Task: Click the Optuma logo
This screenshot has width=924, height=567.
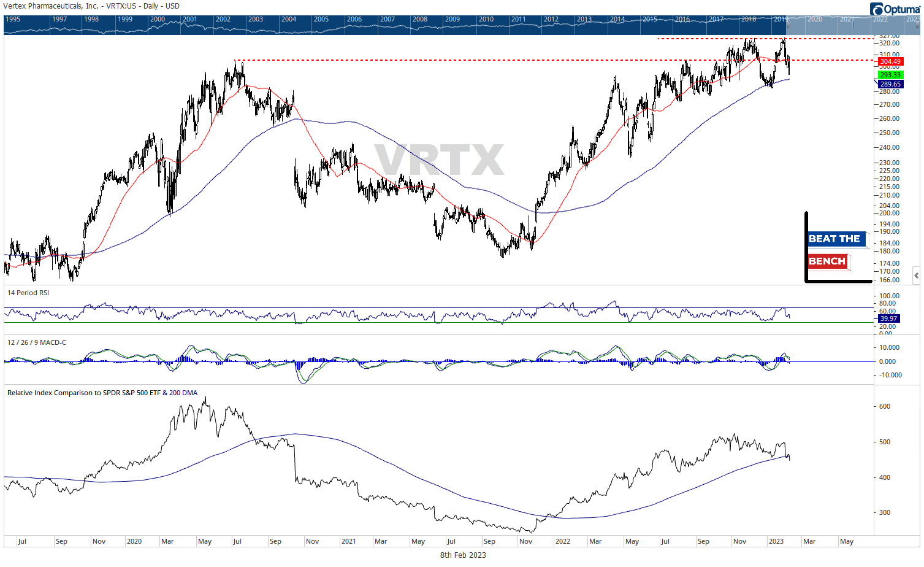Action: pos(896,9)
